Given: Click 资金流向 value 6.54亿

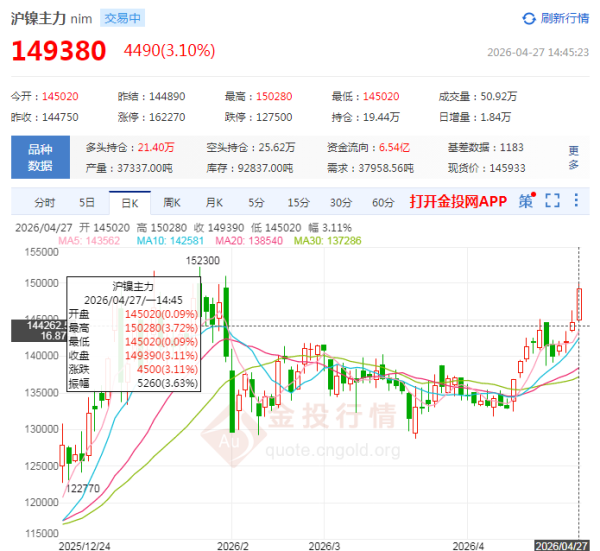Looking at the screenshot, I should click(x=395, y=147).
